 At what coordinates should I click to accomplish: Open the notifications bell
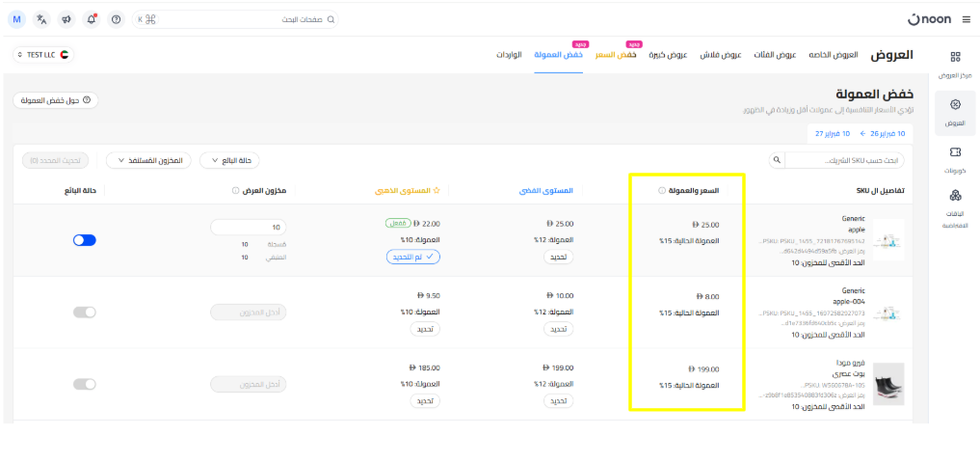coord(91,19)
